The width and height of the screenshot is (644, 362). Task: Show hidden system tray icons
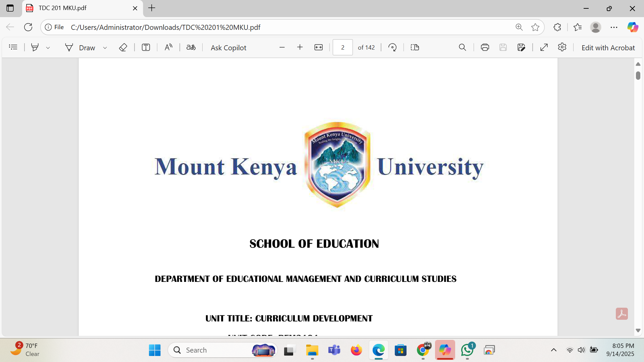tap(554, 350)
